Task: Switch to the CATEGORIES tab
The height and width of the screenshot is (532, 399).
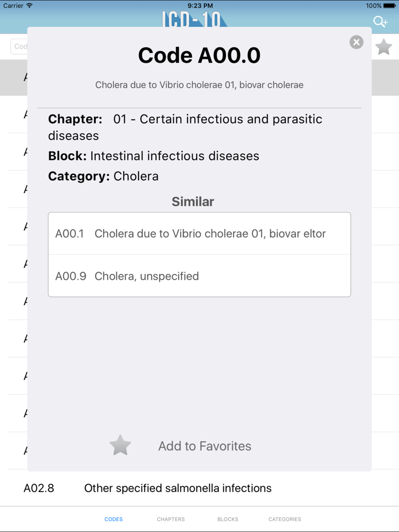Action: [x=284, y=519]
